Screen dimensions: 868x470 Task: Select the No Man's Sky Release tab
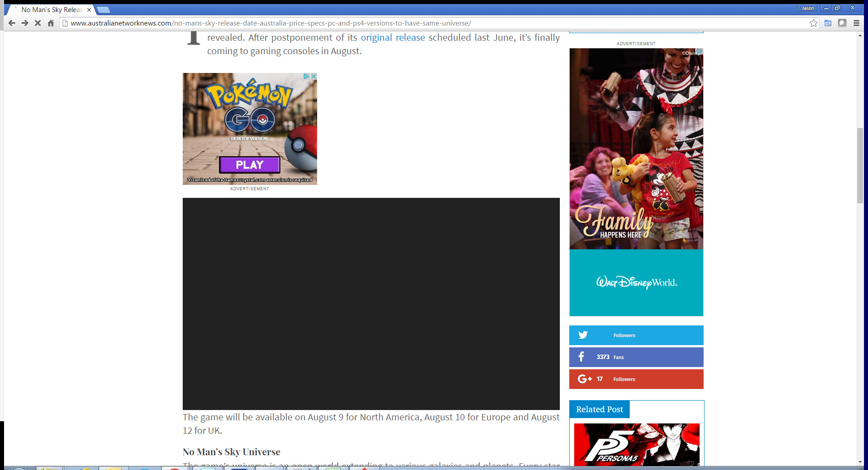(x=50, y=9)
